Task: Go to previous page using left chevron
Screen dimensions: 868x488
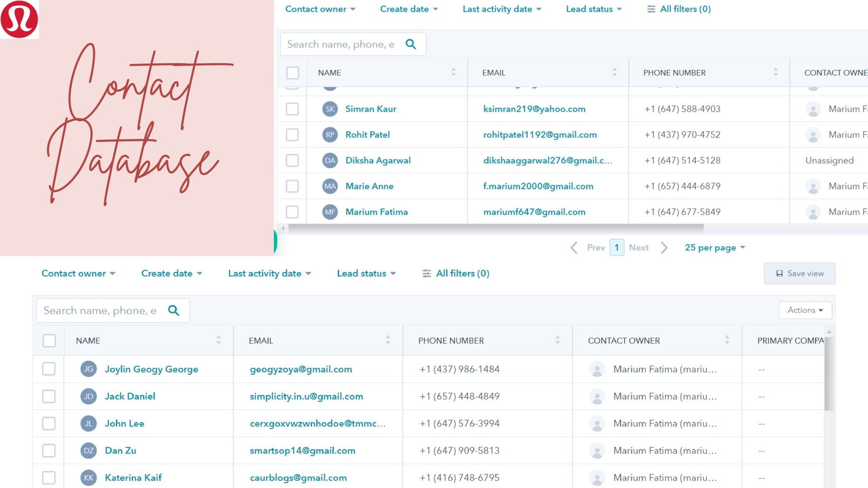Action: point(574,248)
